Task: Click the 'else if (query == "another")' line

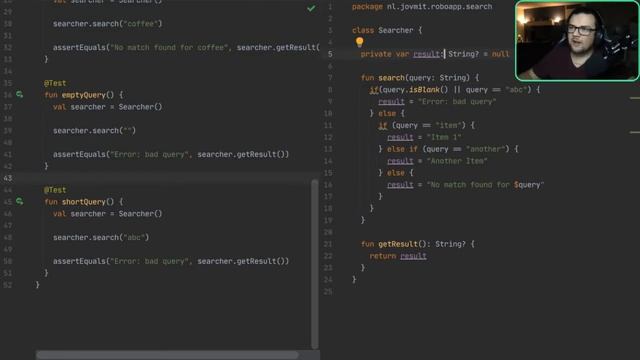Action: [x=448, y=149]
